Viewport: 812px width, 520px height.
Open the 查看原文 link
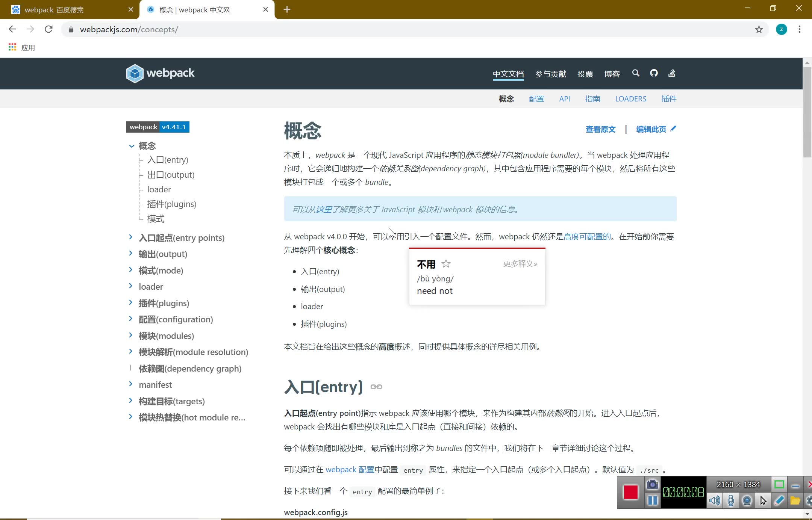click(x=601, y=129)
